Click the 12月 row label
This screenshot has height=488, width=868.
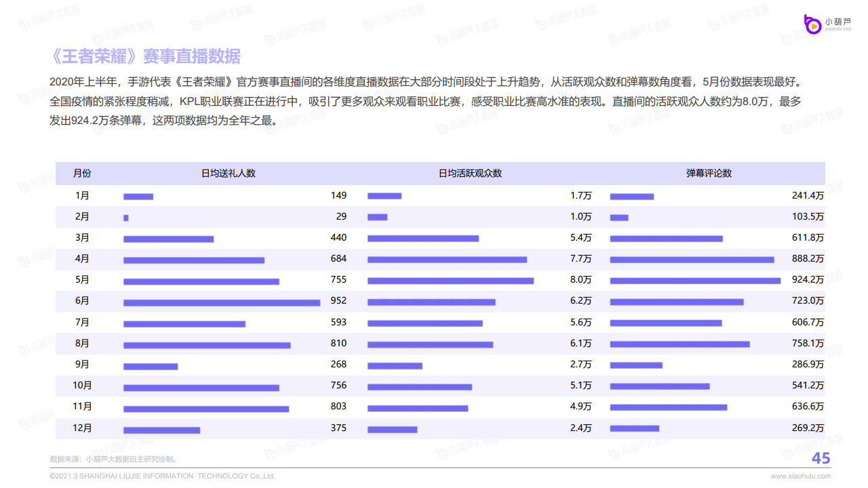82,428
